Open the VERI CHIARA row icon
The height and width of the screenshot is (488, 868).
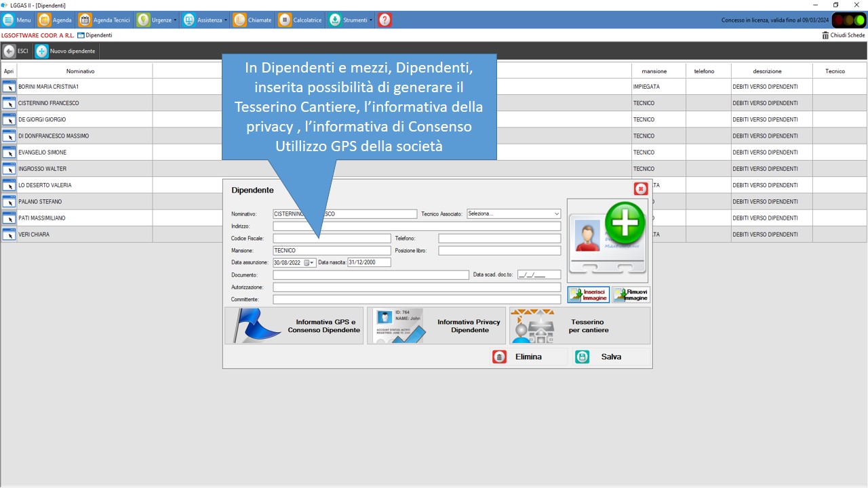pyautogui.click(x=9, y=235)
